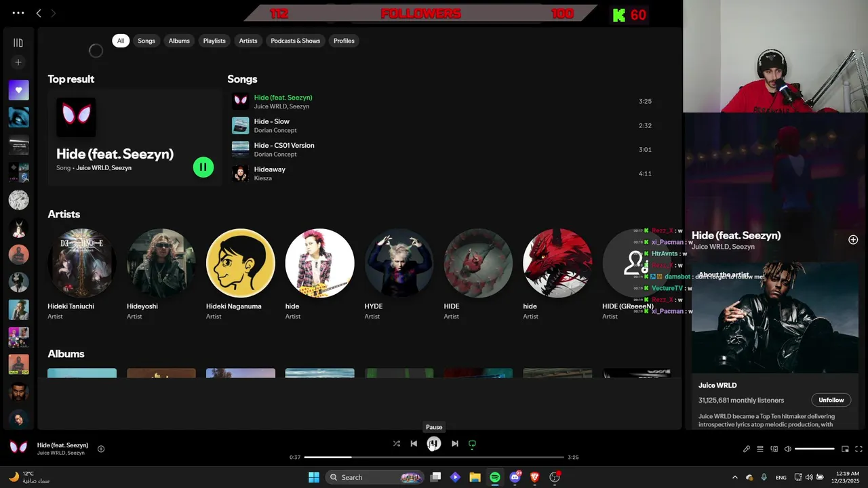Open the Windows Start menu
The height and width of the screenshot is (488, 868).
click(x=314, y=477)
